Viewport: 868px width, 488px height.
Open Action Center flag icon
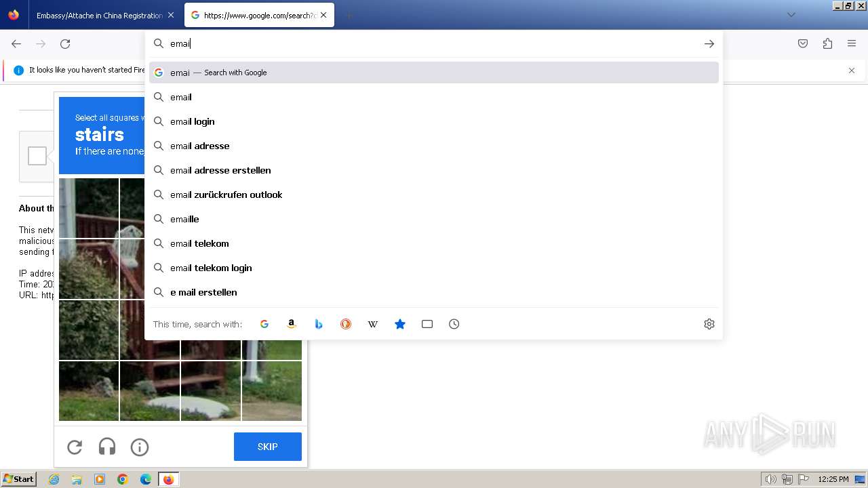click(x=804, y=479)
